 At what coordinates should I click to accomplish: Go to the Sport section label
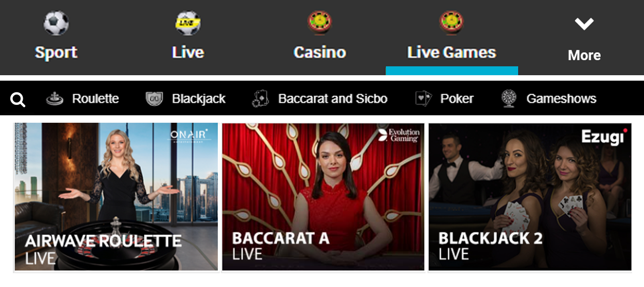click(x=56, y=52)
